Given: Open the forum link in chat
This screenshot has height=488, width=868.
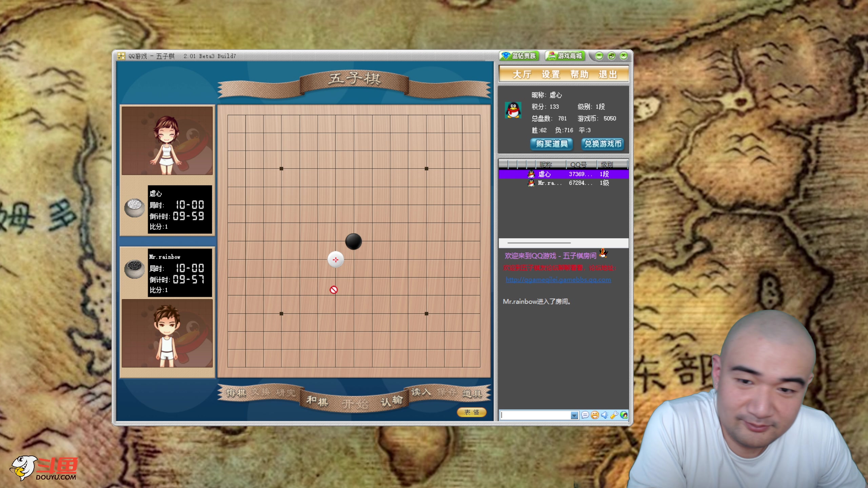Looking at the screenshot, I should pyautogui.click(x=558, y=280).
